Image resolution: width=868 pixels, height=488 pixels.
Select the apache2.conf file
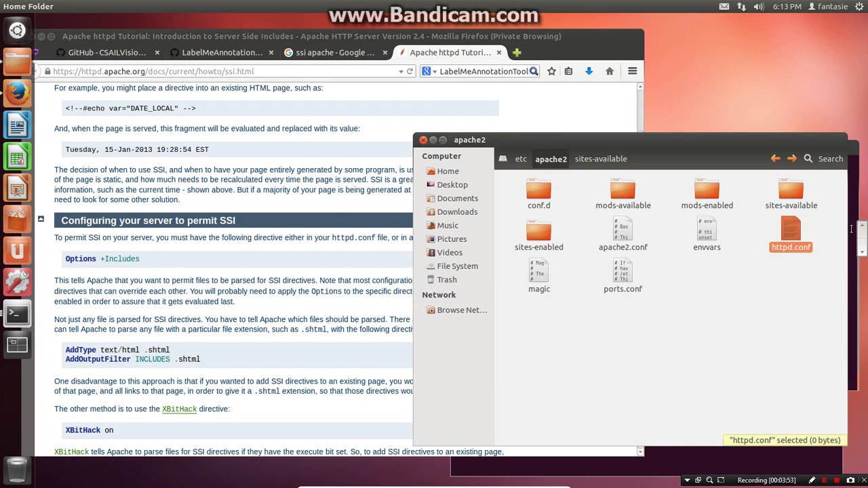tap(623, 235)
